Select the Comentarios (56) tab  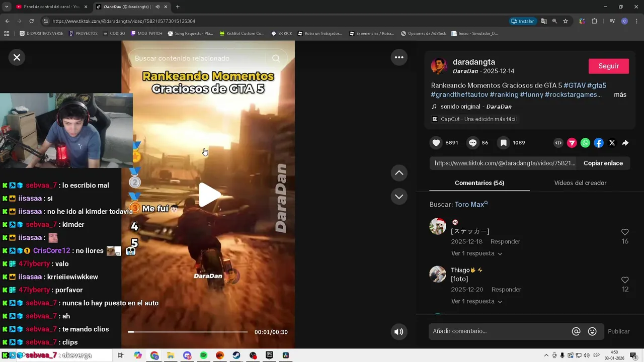pyautogui.click(x=479, y=183)
